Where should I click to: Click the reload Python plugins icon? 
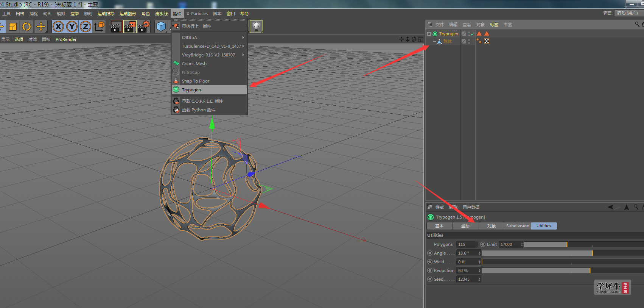tap(176, 110)
